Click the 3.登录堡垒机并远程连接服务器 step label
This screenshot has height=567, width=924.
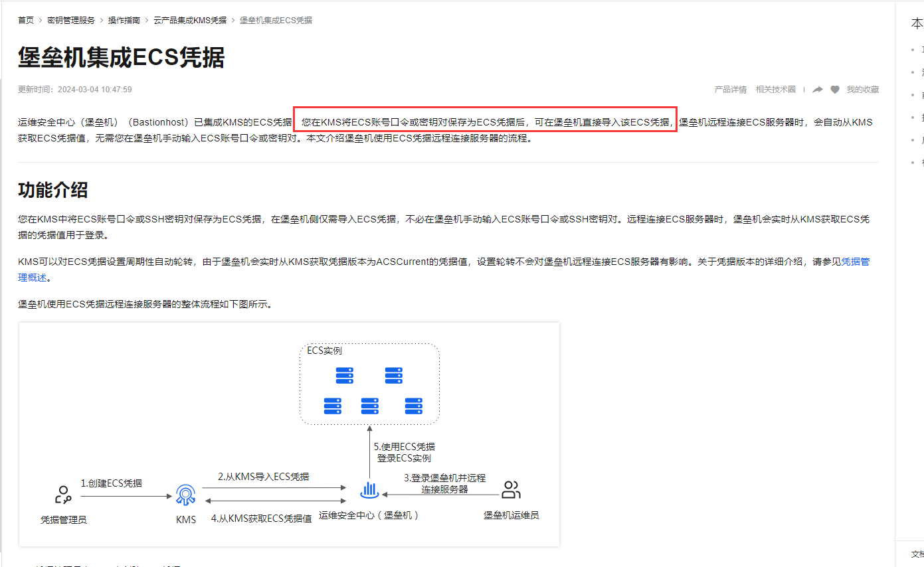(x=445, y=483)
